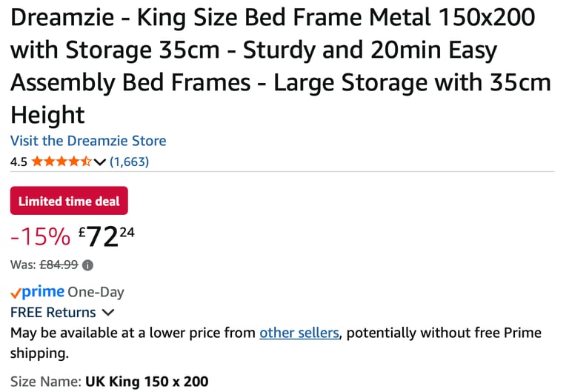
Task: Click the struck-through £84.99 price
Action: [x=59, y=265]
